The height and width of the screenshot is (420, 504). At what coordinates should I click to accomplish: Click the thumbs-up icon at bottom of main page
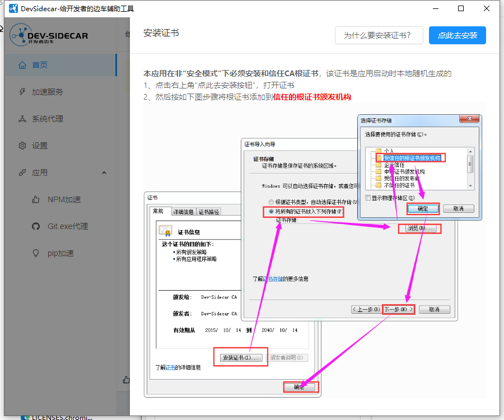(x=127, y=380)
